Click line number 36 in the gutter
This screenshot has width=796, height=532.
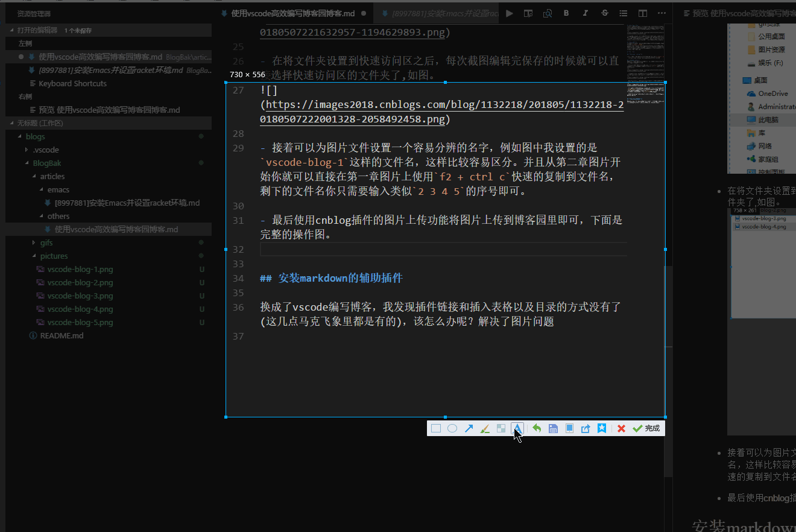tap(238, 307)
